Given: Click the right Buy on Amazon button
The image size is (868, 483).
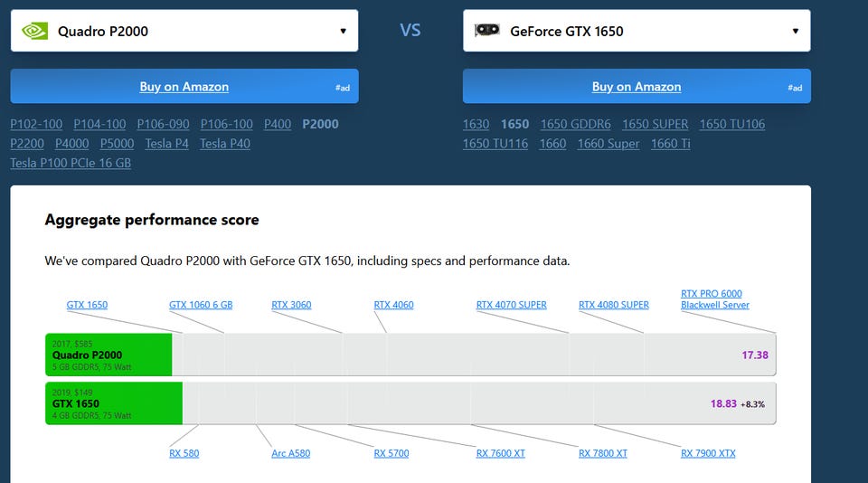Looking at the screenshot, I should [x=637, y=87].
